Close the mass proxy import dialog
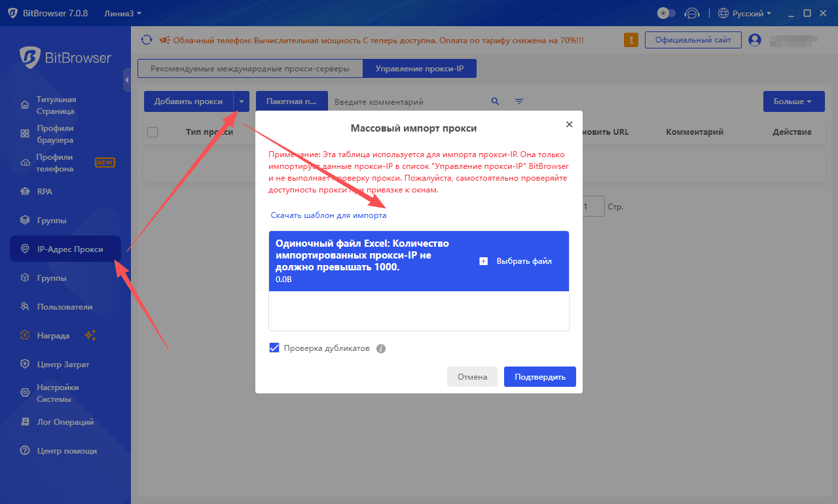Image resolution: width=838 pixels, height=504 pixels. point(569,124)
